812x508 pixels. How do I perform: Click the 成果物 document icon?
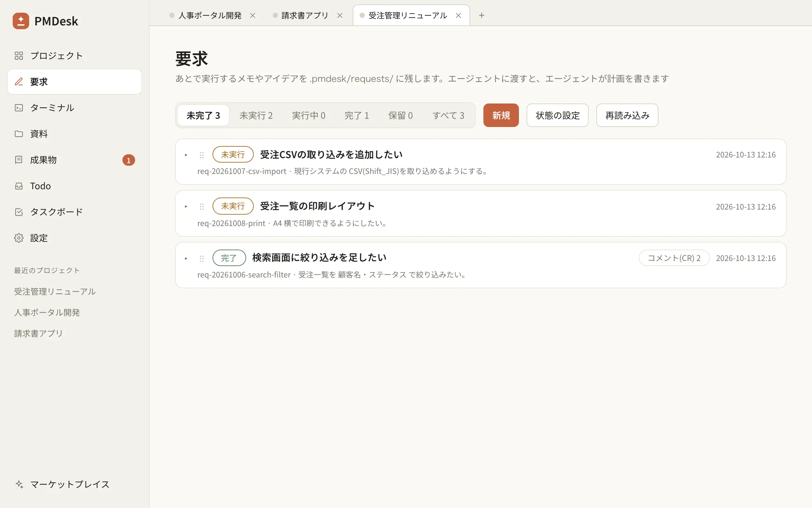pyautogui.click(x=19, y=160)
